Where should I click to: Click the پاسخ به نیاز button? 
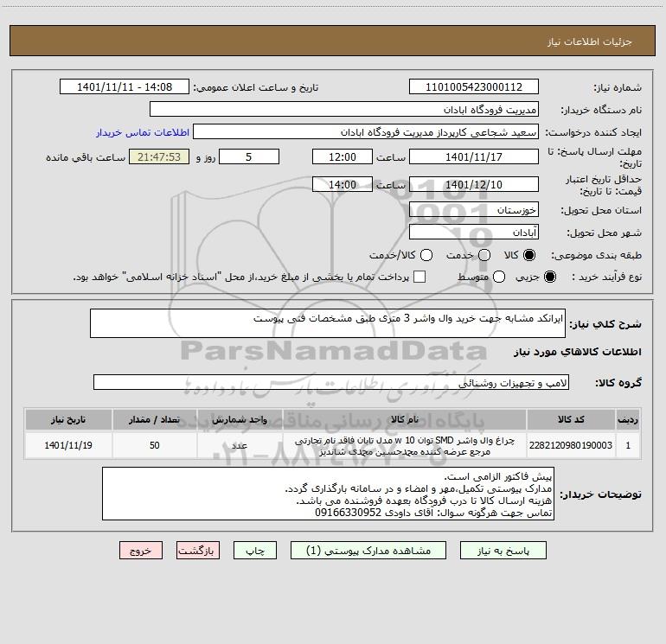point(503,551)
